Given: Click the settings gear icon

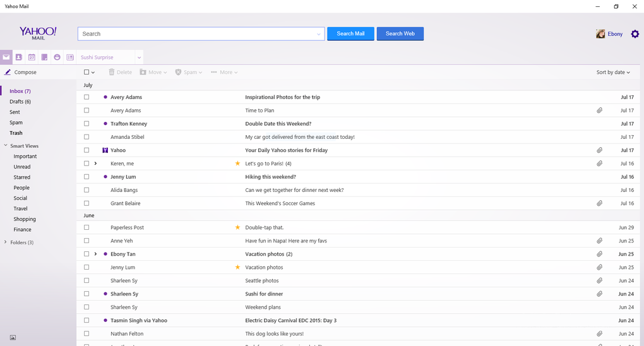Looking at the screenshot, I should pyautogui.click(x=635, y=34).
